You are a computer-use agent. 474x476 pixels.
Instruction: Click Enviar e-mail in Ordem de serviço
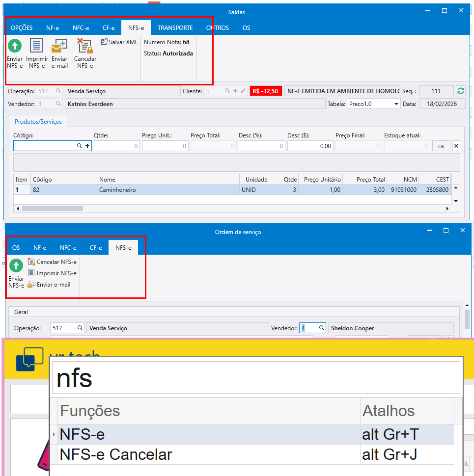tap(49, 285)
